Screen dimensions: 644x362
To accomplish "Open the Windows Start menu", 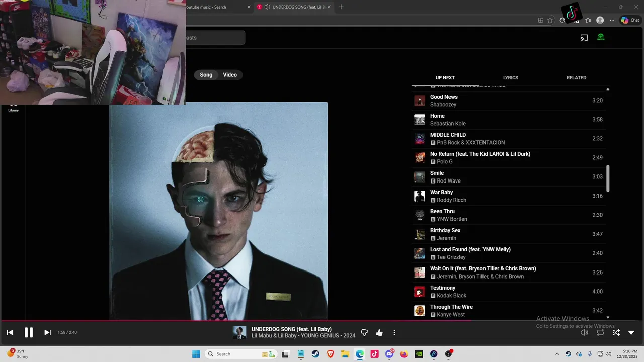I will point(196,354).
